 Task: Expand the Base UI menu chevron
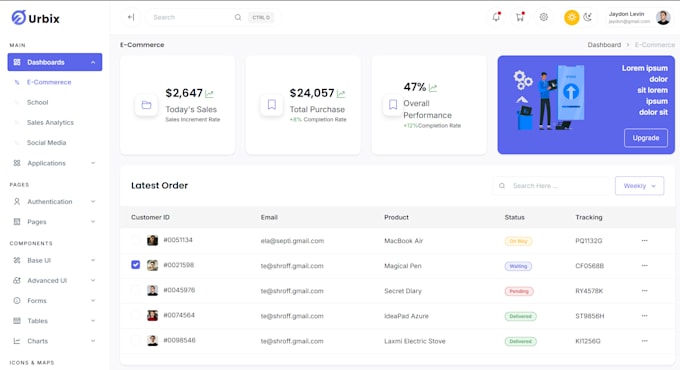coord(93,260)
